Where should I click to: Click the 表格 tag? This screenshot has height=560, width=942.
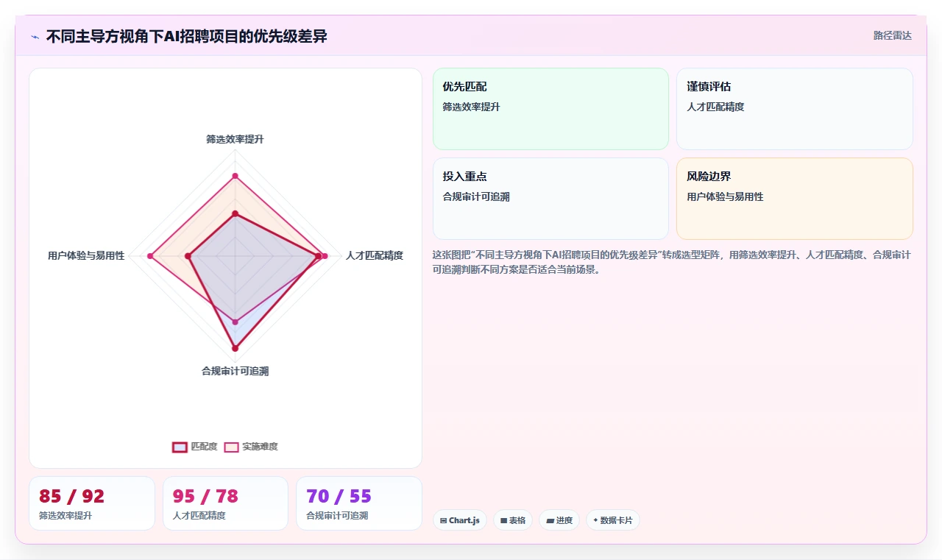[513, 520]
